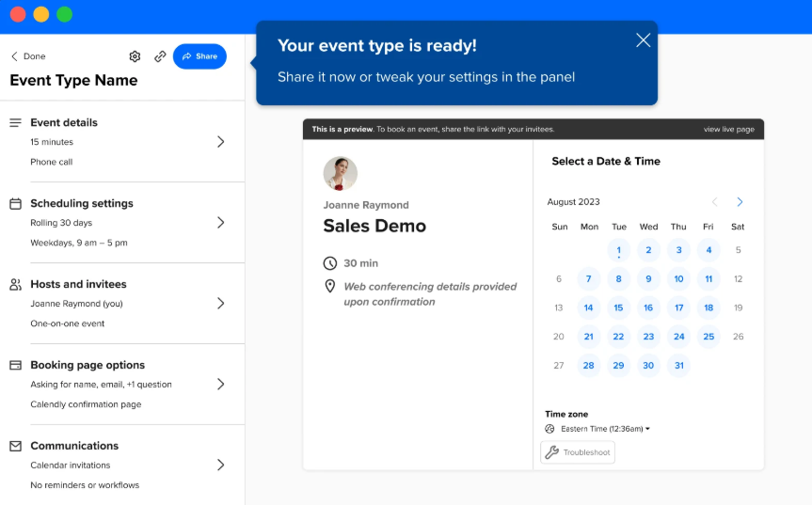
Task: Pick August 25 date
Action: [x=709, y=337]
